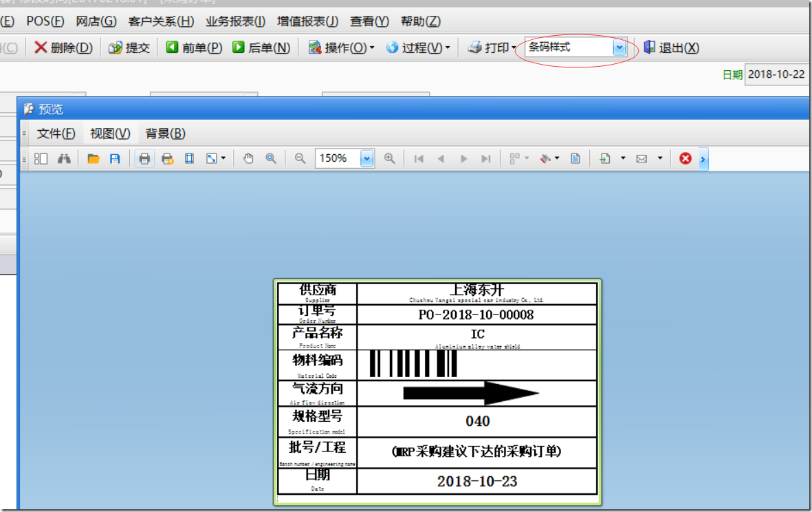Open the 查看(Y) menu

click(x=369, y=21)
